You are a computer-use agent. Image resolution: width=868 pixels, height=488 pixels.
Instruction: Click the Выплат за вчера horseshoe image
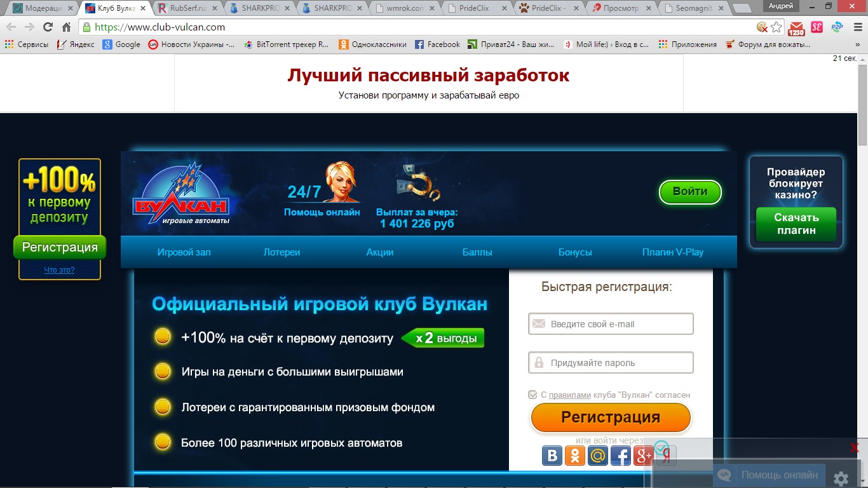pos(417,182)
